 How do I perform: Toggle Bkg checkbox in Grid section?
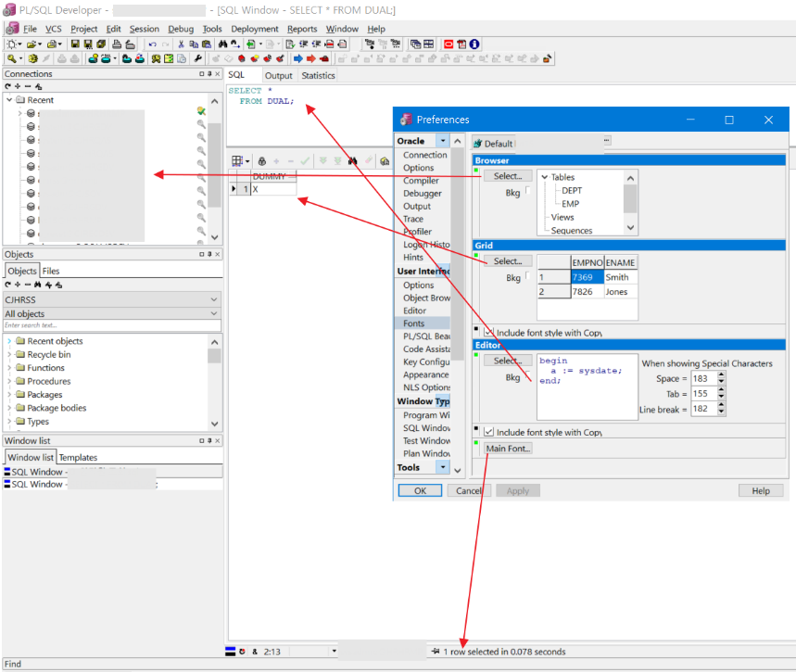pyautogui.click(x=527, y=276)
